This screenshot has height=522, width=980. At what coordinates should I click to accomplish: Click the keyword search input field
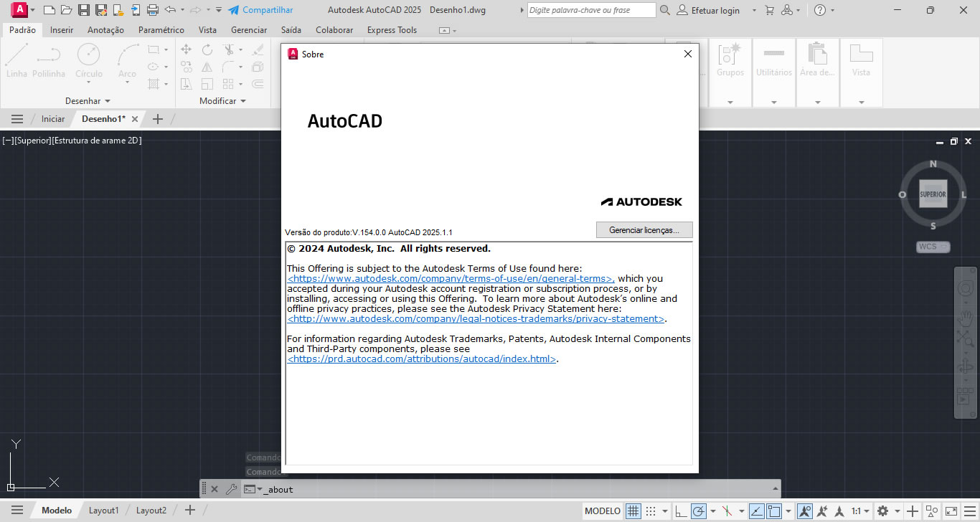click(591, 10)
